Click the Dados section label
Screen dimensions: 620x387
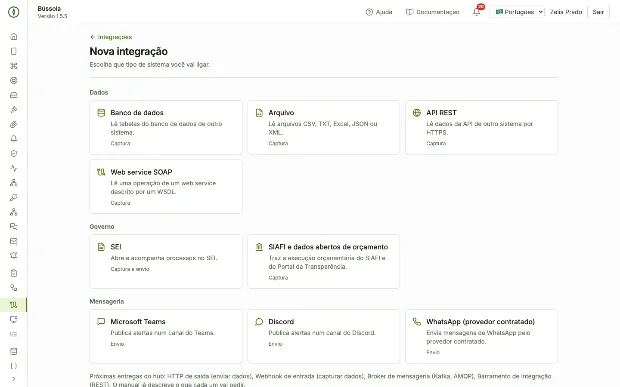99,93
